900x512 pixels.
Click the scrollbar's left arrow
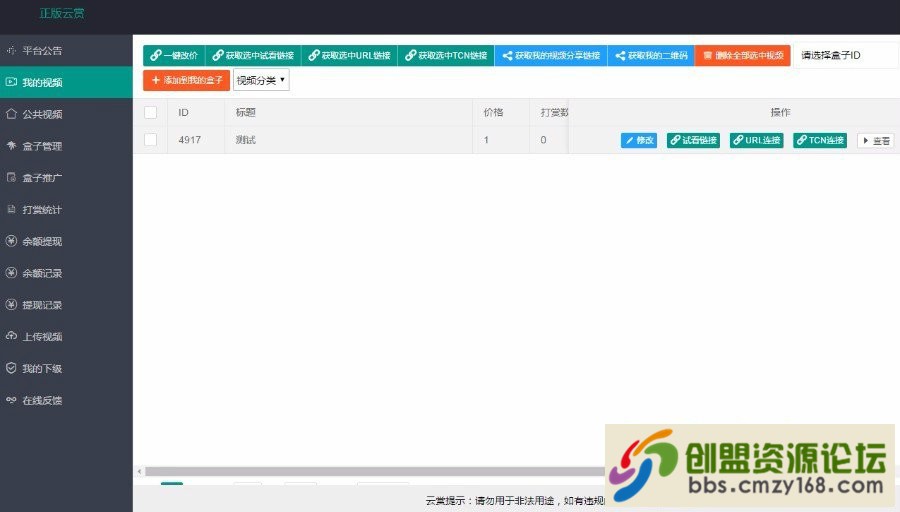point(139,471)
